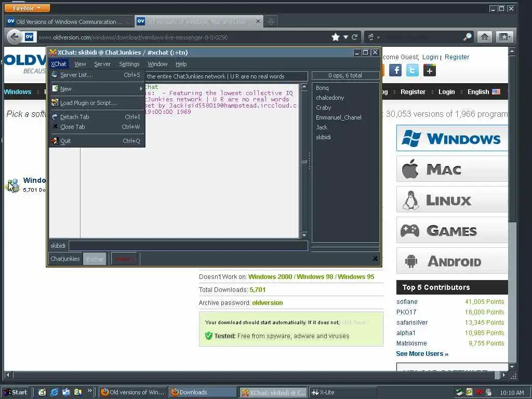Click XChat chat scrollbar up arrow
This screenshot has height=399, width=532.
(x=304, y=87)
